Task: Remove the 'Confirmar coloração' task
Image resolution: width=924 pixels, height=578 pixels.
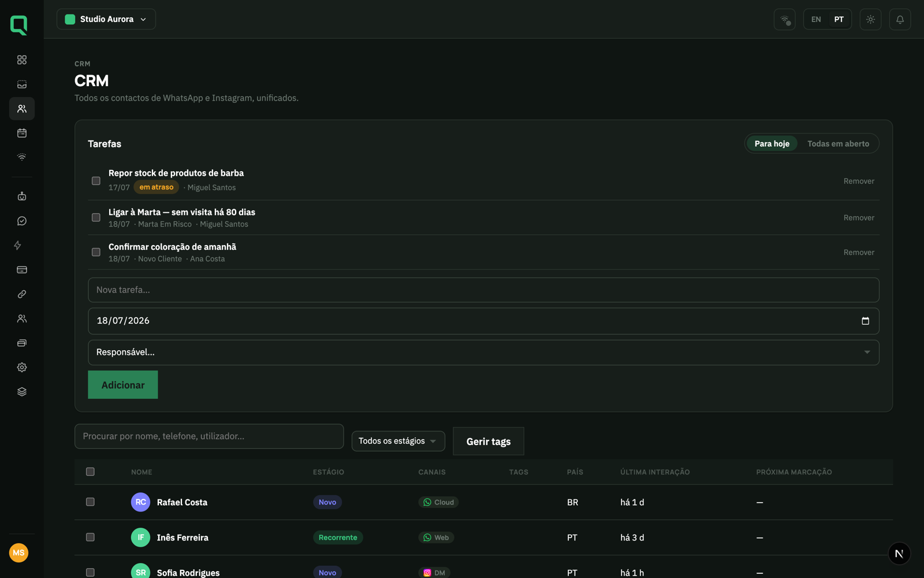Action: click(859, 252)
